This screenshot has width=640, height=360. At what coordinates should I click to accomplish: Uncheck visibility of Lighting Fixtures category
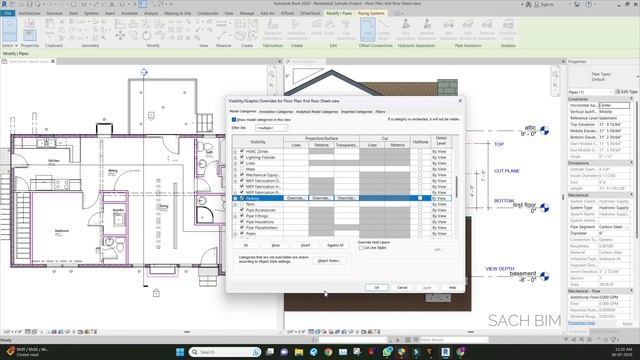point(242,157)
